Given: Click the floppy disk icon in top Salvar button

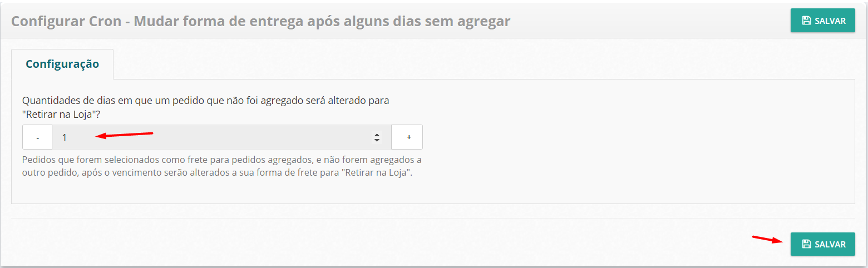Looking at the screenshot, I should tap(806, 21).
